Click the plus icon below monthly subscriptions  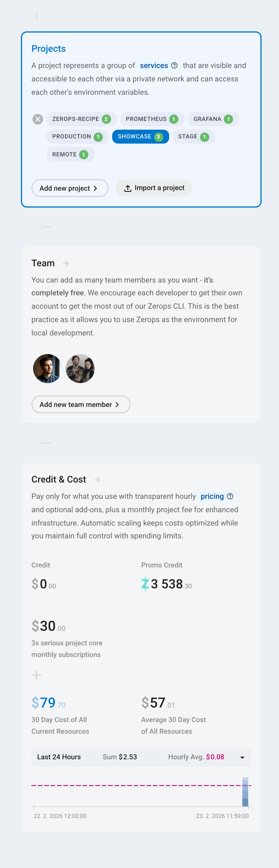click(36, 675)
